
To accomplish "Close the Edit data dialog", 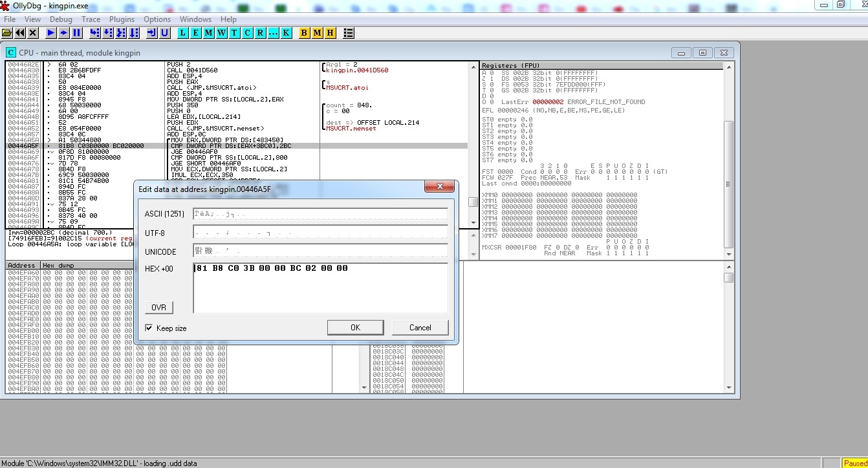I will pyautogui.click(x=440, y=187).
